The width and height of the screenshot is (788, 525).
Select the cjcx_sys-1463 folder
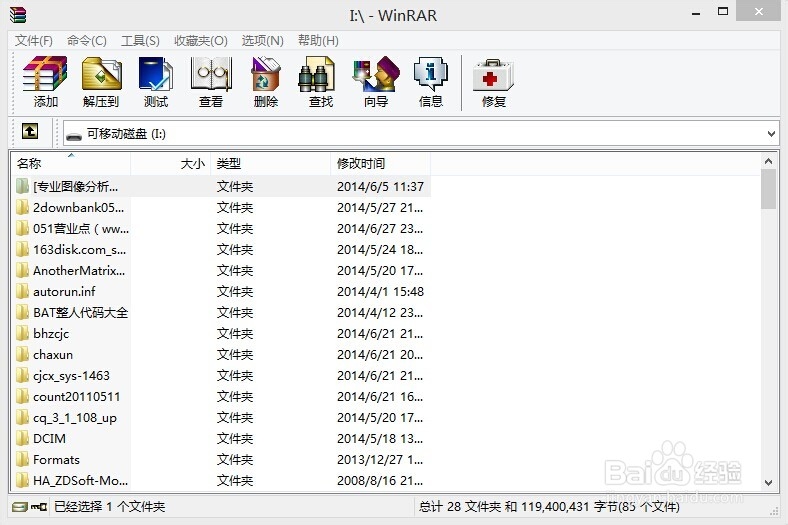tap(71, 376)
